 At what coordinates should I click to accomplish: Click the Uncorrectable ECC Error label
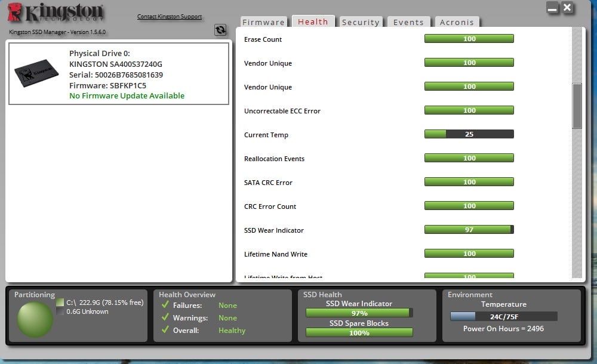coord(282,111)
